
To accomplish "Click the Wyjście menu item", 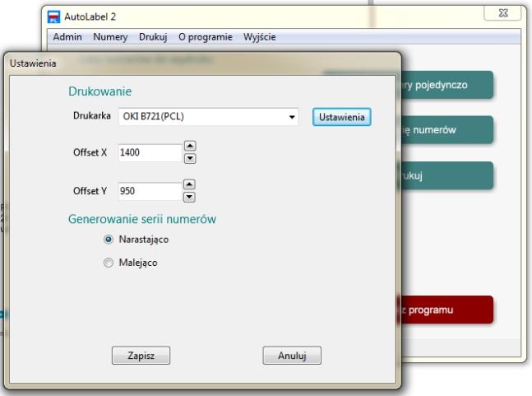I will tap(259, 37).
